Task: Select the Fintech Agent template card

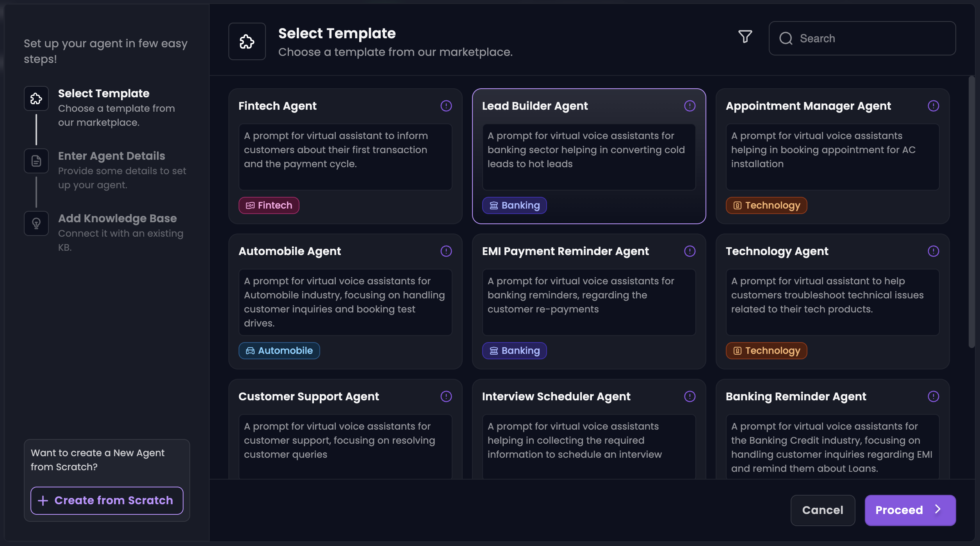Action: tap(345, 156)
